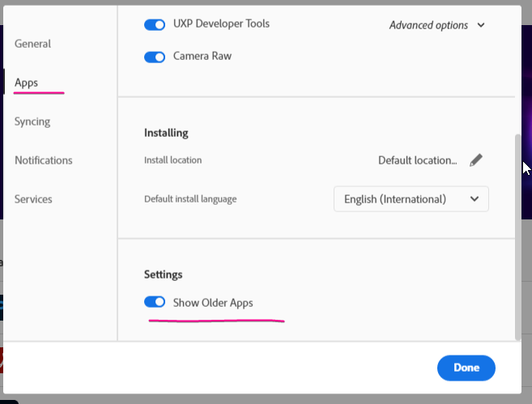Open the Default install language dropdown
The width and height of the screenshot is (532, 404).
(411, 199)
